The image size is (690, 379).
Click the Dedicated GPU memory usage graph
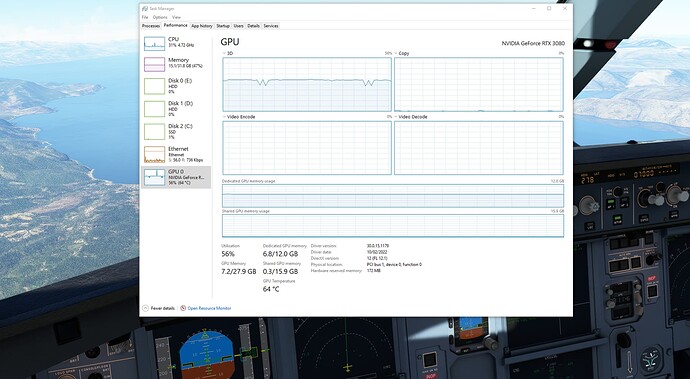tap(393, 196)
